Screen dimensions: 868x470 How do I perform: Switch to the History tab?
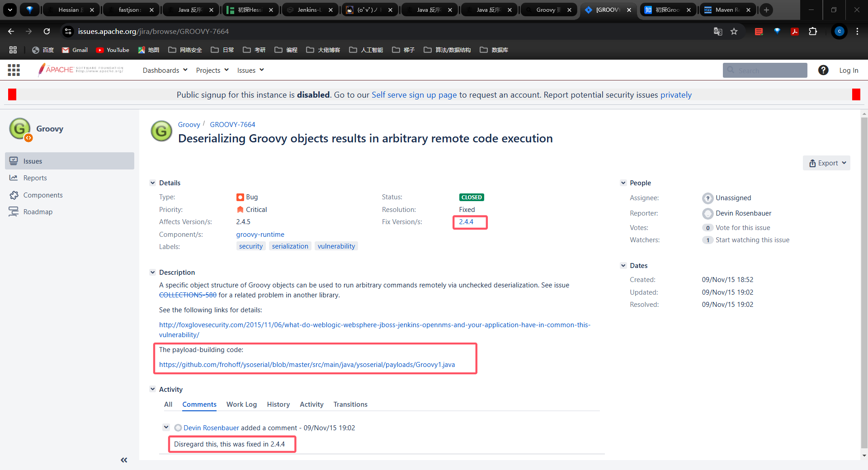click(278, 404)
